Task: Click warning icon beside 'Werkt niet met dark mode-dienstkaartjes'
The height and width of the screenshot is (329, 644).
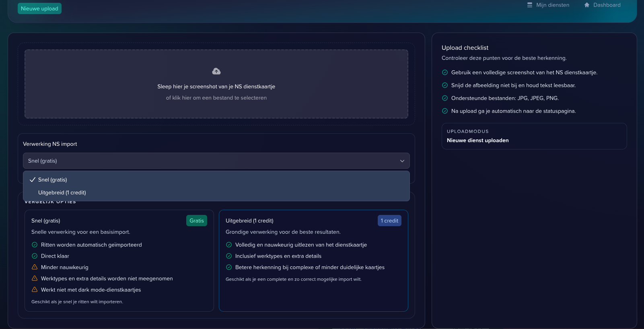Action: pyautogui.click(x=35, y=290)
